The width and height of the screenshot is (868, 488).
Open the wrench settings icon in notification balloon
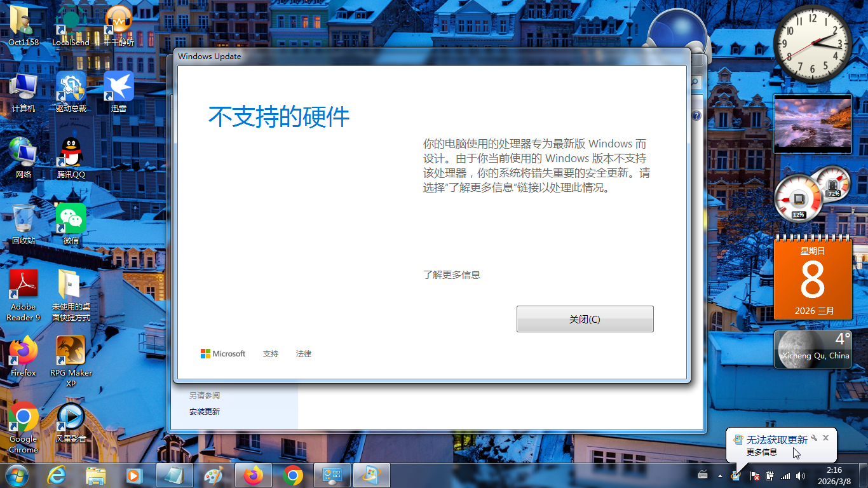814,438
